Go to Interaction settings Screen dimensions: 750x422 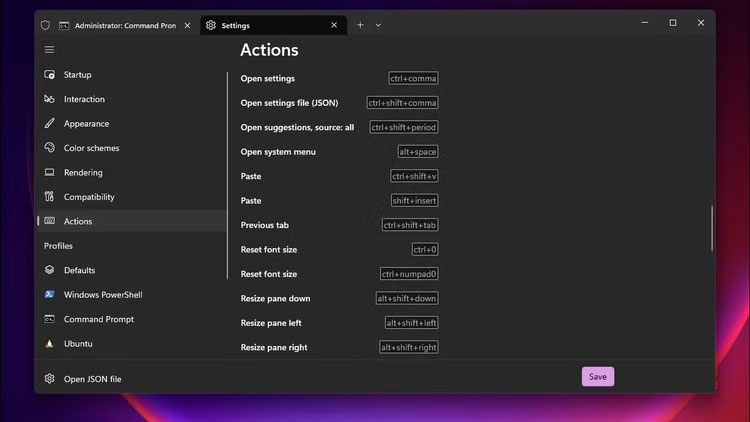pos(132,99)
